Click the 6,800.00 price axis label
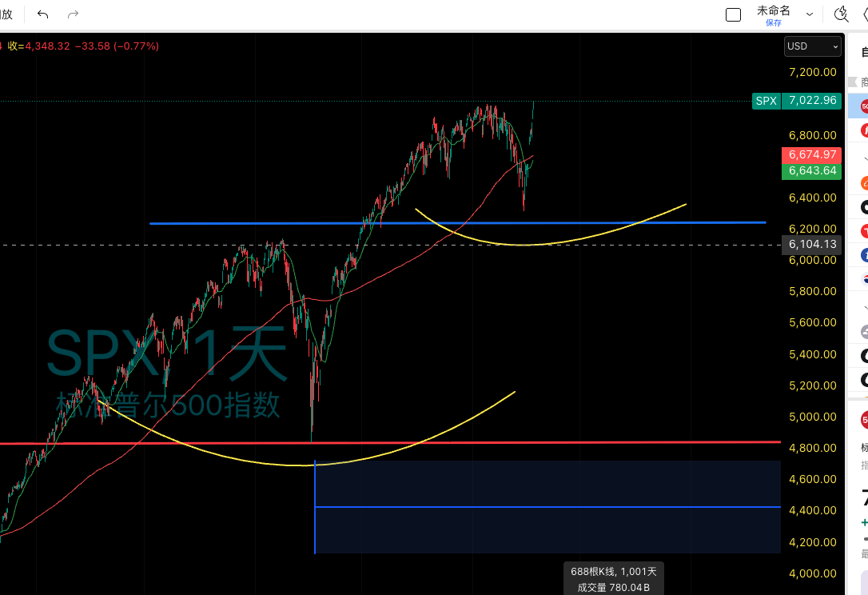 (812, 135)
